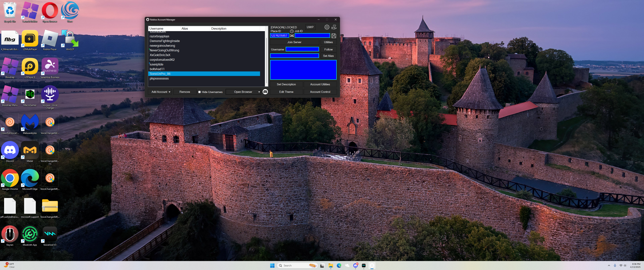Click Discord icon beside Open Browser

(x=265, y=92)
